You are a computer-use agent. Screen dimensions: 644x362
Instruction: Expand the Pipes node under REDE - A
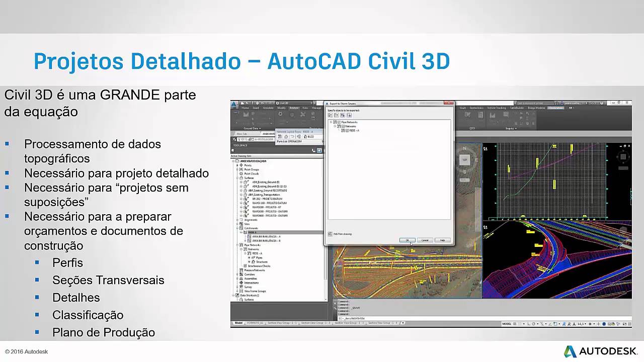pyautogui.click(x=249, y=257)
